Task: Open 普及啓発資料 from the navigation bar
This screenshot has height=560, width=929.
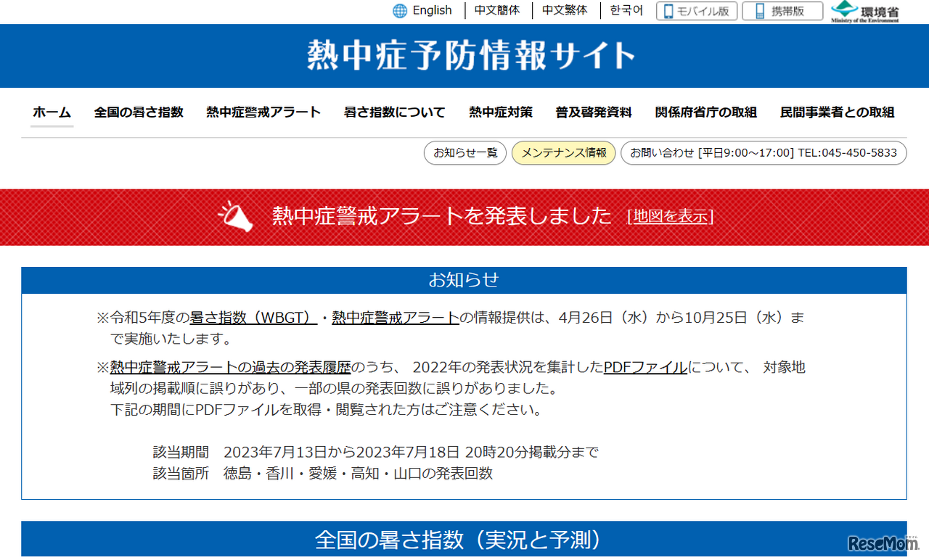Action: [x=594, y=112]
